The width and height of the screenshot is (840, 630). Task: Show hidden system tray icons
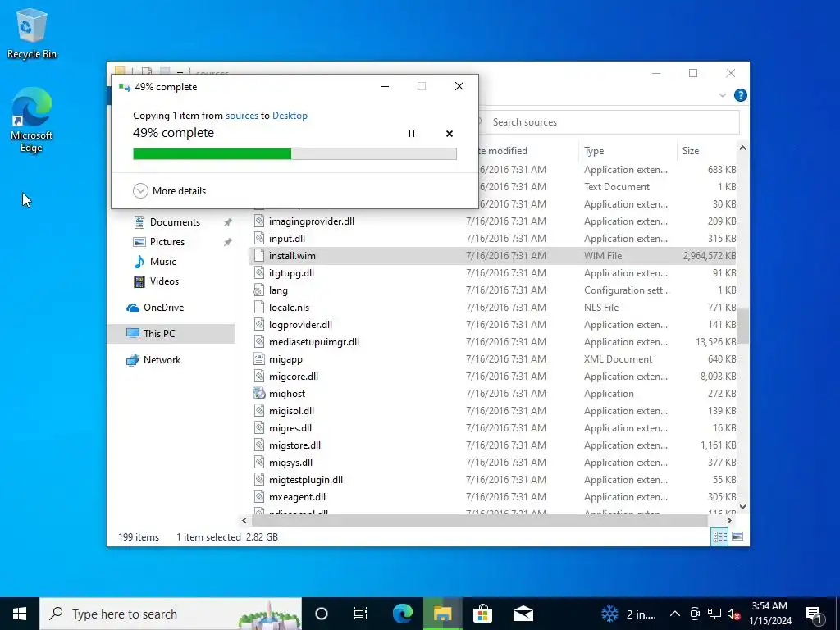click(x=675, y=614)
